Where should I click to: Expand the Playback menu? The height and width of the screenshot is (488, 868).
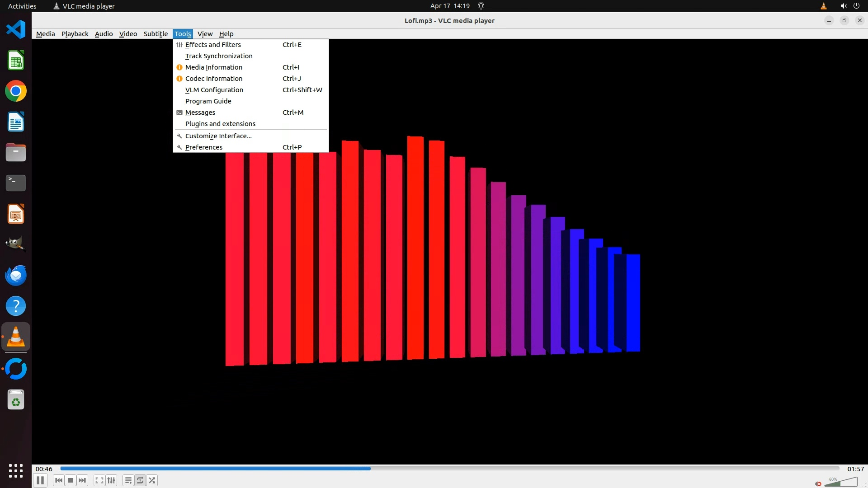pos(75,34)
